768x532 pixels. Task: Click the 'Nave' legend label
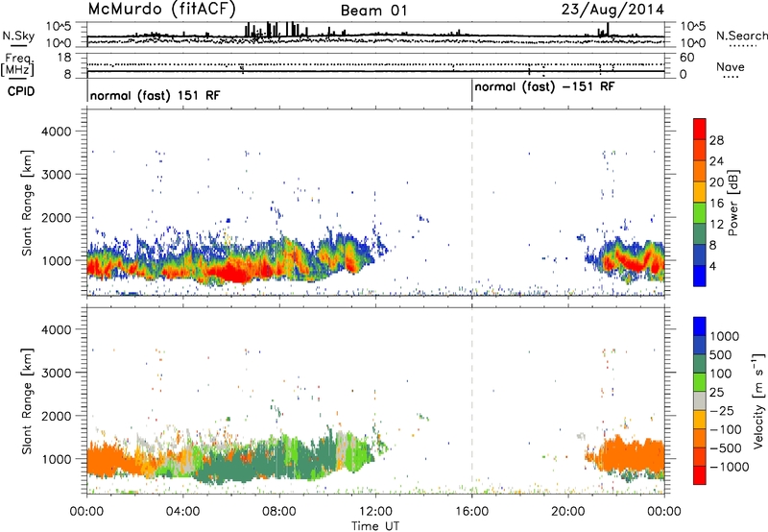click(x=731, y=67)
